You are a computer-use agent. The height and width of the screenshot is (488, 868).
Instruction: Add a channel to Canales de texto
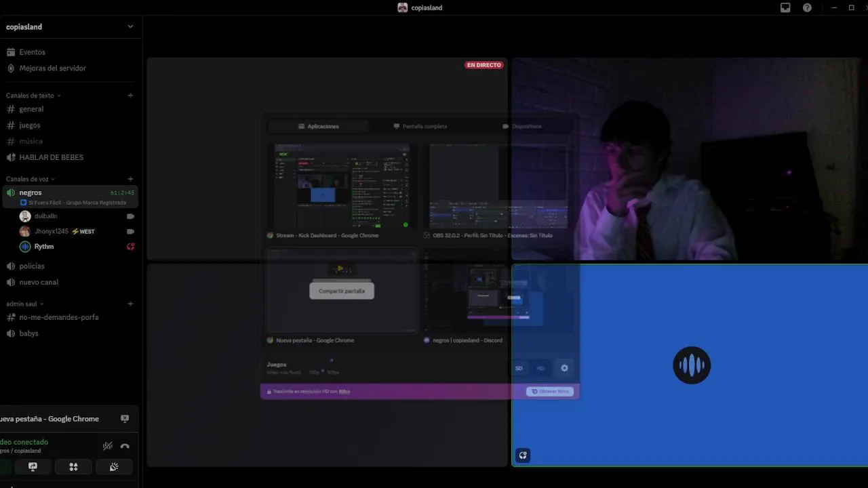click(x=130, y=96)
